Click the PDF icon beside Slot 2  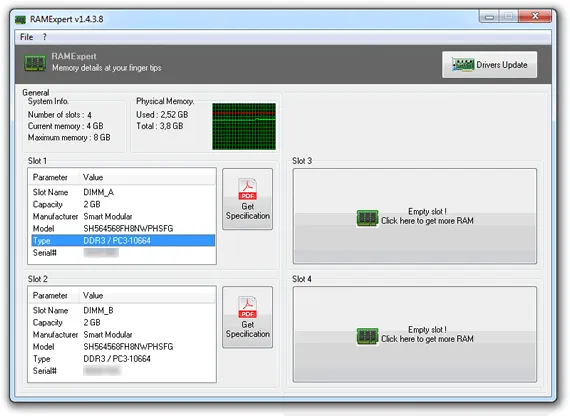[248, 307]
